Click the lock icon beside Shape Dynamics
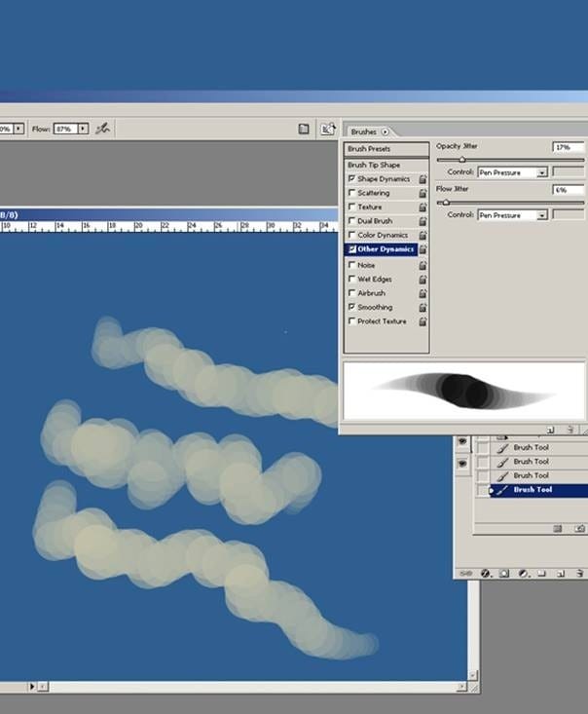Image resolution: width=588 pixels, height=714 pixels. 423,179
